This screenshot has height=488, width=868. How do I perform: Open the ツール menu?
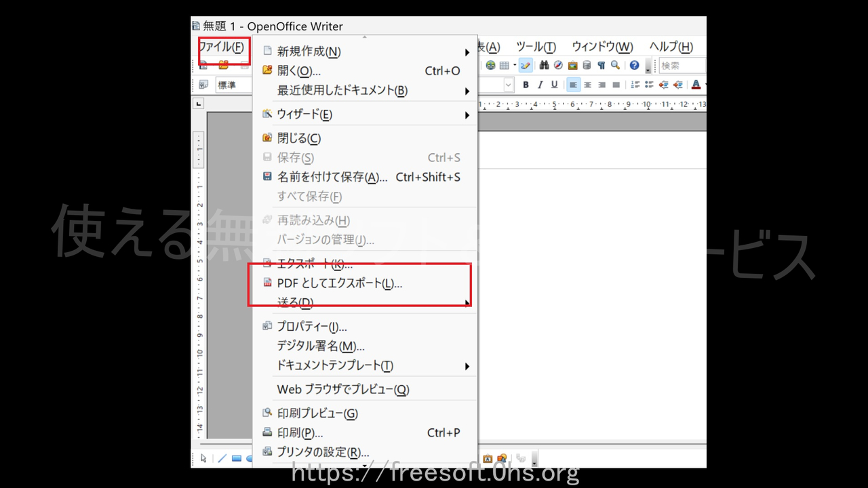tap(536, 46)
